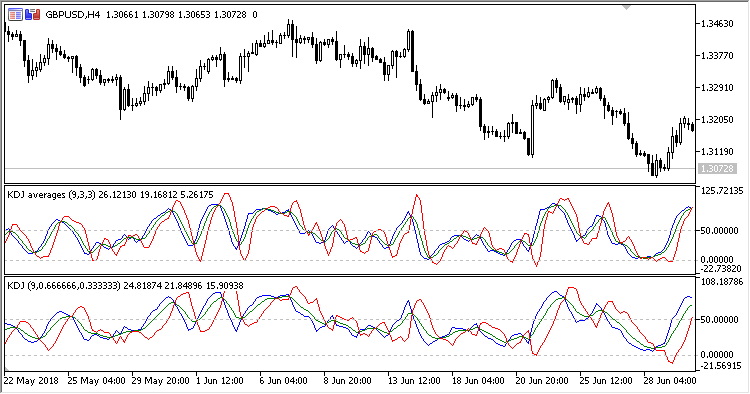Viewport: 750px width, 394px height.
Task: Click the KDJ averages value 26.12130
Action: point(117,195)
